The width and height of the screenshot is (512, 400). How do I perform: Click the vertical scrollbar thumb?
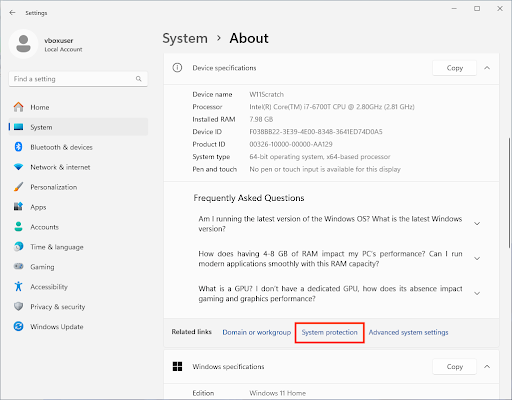[509, 193]
